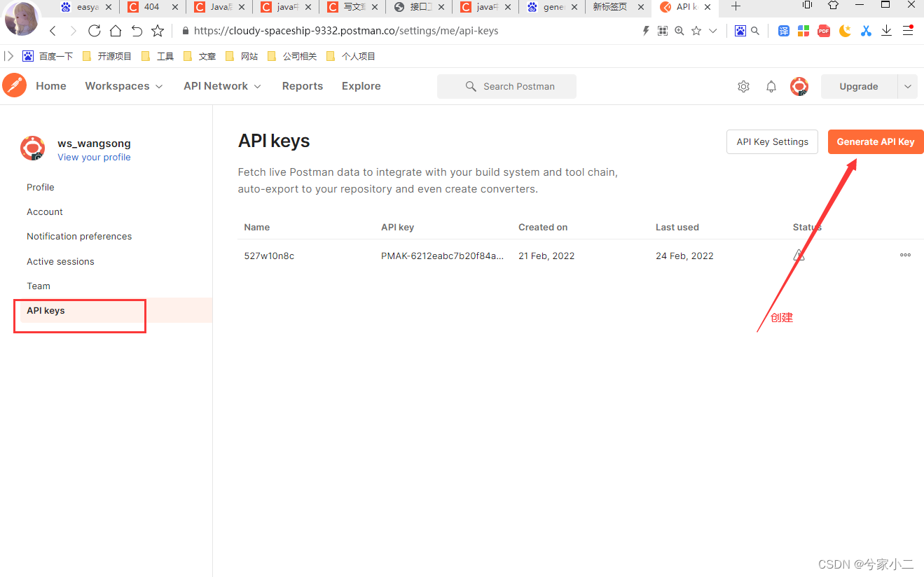
Task: Open the browser downloads icon
Action: coord(886,31)
